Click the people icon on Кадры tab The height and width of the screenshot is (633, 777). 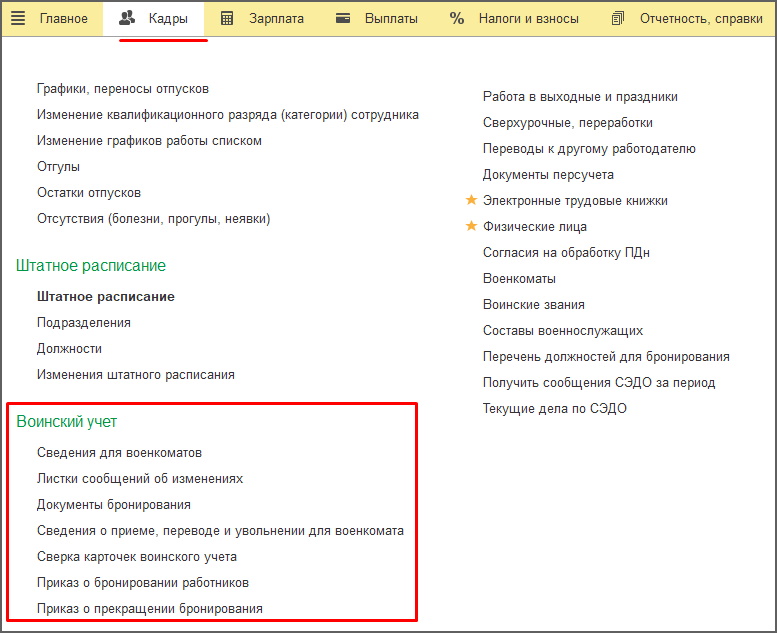[x=127, y=18]
